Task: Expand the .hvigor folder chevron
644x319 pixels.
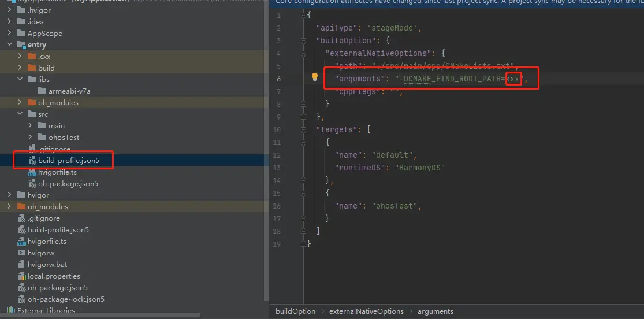Action: 9,10
